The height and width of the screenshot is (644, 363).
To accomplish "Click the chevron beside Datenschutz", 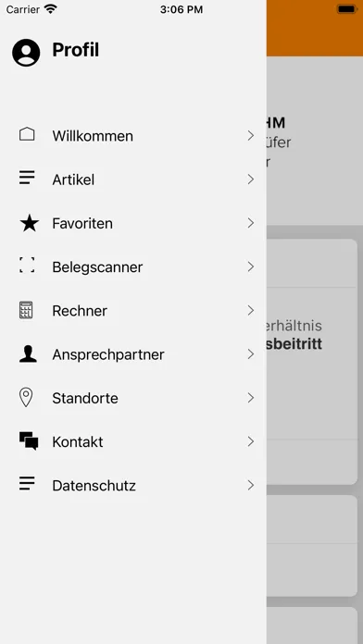I will [251, 486].
